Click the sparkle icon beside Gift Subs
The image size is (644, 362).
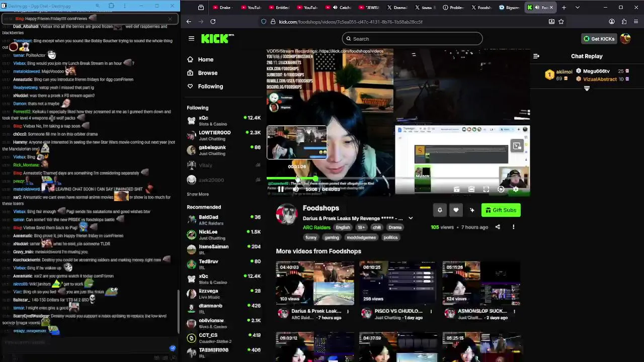click(x=472, y=210)
